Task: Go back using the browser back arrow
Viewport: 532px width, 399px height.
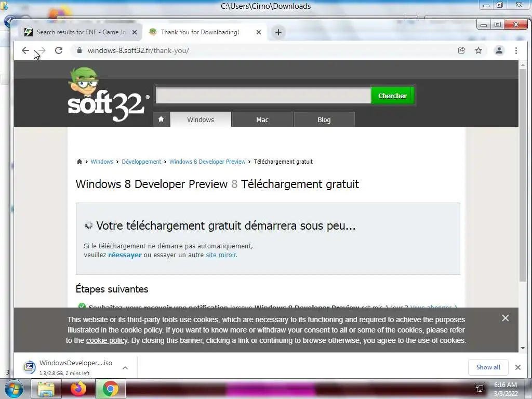Action: tap(25, 50)
